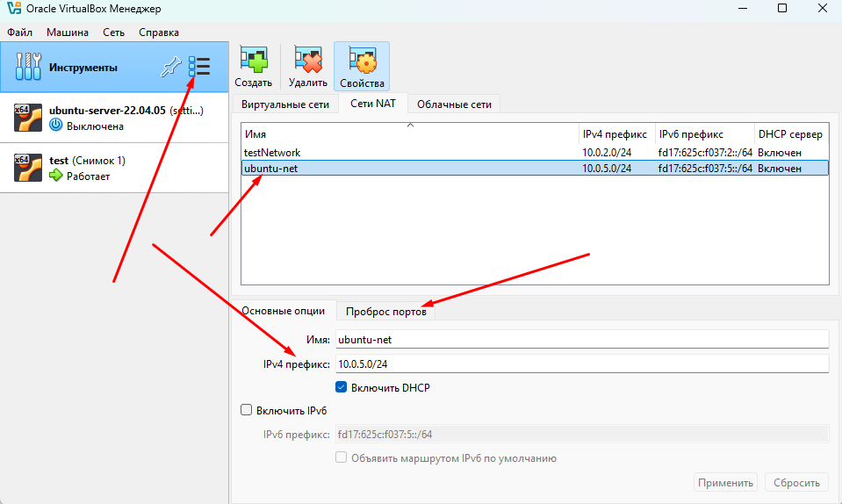Sort by DHCP сервер column header

tap(792, 134)
